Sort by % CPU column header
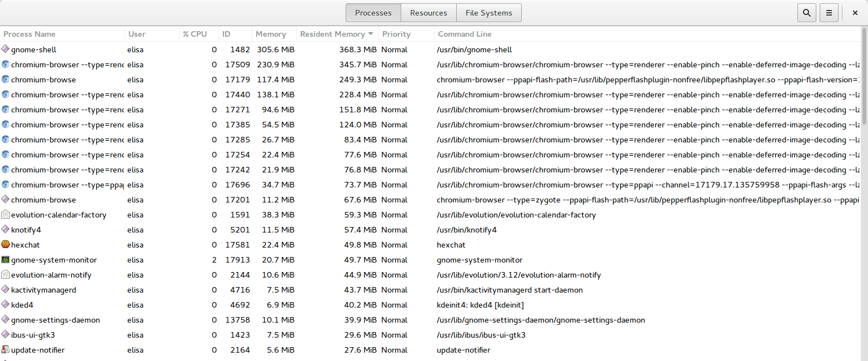Image resolution: width=868 pixels, height=361 pixels. pos(199,34)
